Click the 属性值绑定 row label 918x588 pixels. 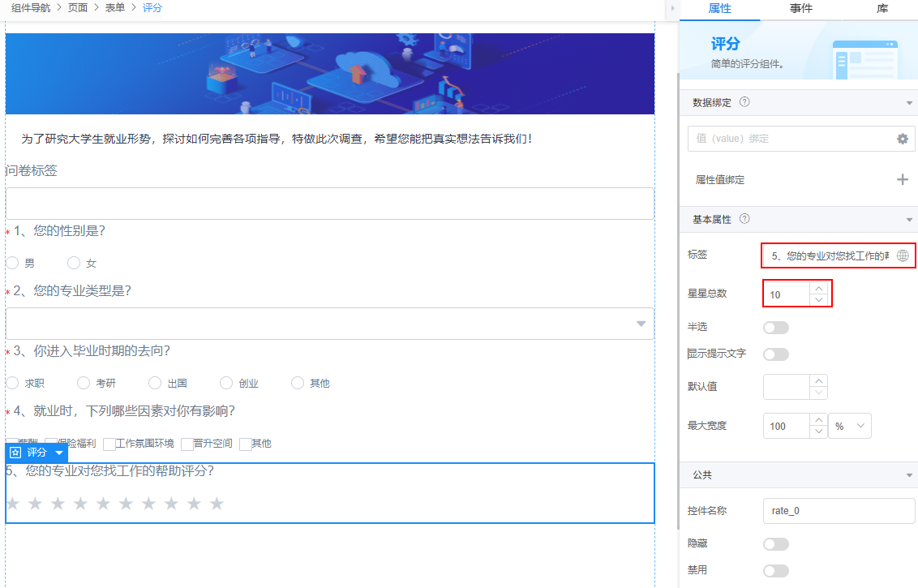pyautogui.click(x=719, y=180)
